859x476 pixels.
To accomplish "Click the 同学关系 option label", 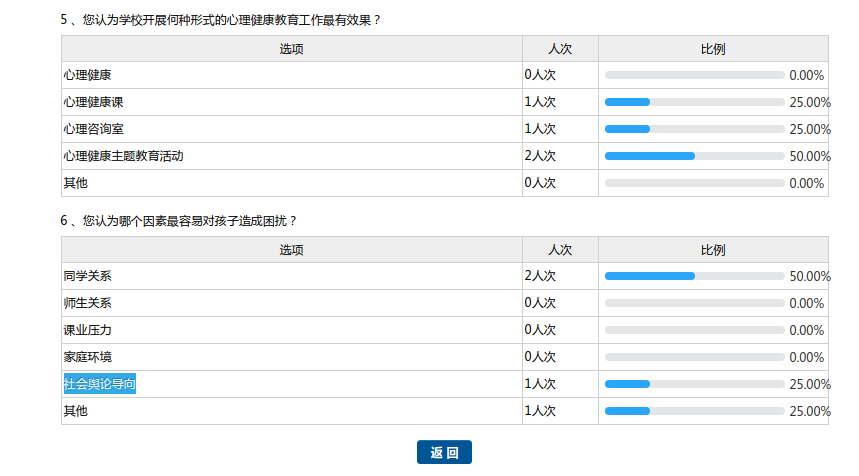I will coord(87,276).
